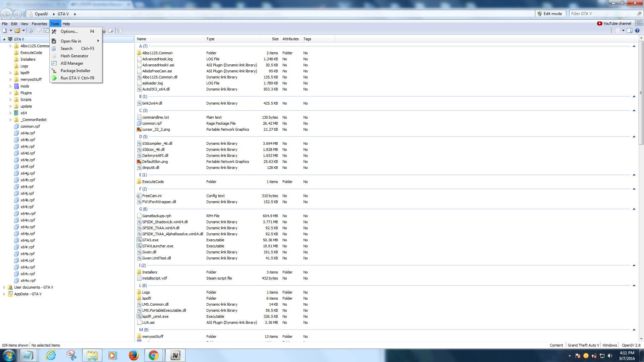644x362 pixels.
Task: Toggle the preview pane layout icon
Action: (x=630, y=31)
